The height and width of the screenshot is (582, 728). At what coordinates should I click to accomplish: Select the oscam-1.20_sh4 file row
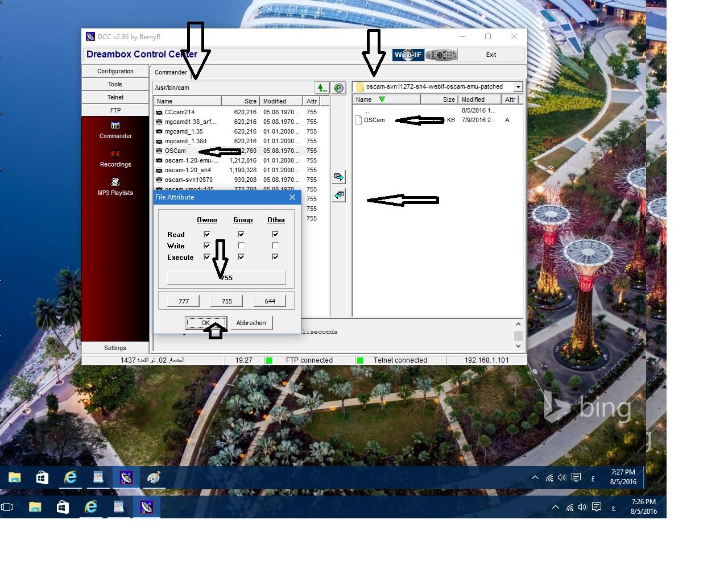(x=237, y=170)
